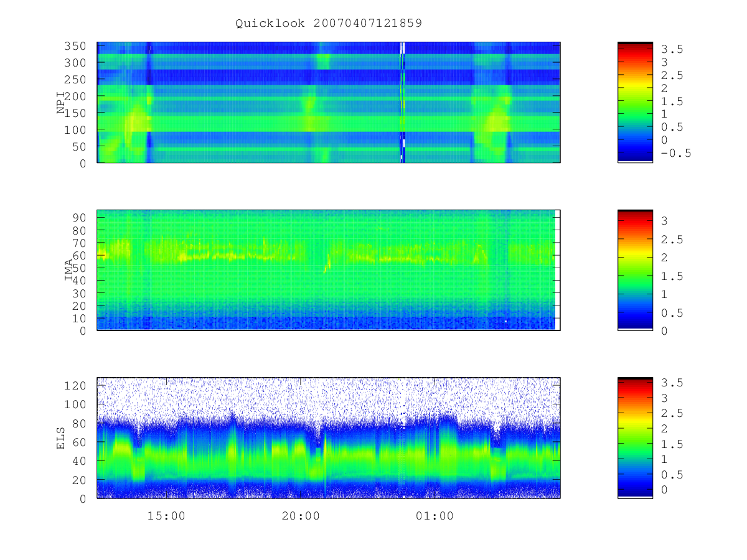Click the IMA colorbar scale
The height and width of the screenshot is (560, 747).
[635, 269]
